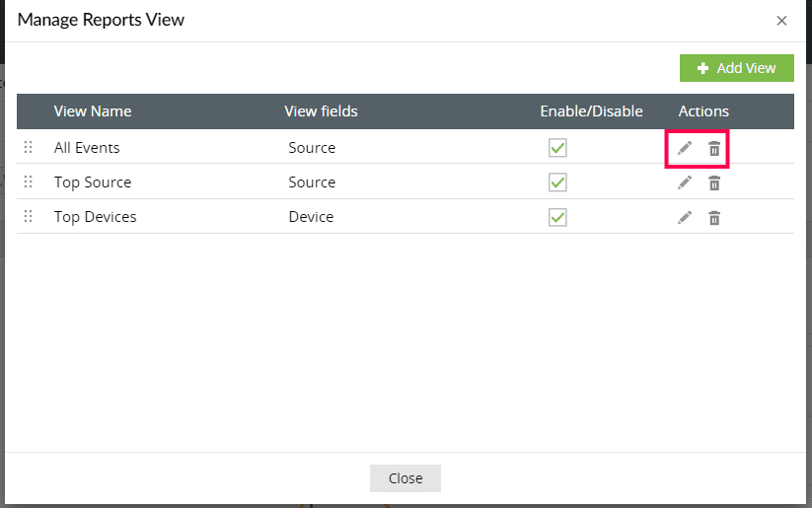The image size is (812, 508).
Task: Click the Top Devices drag handle
Action: 29,217
